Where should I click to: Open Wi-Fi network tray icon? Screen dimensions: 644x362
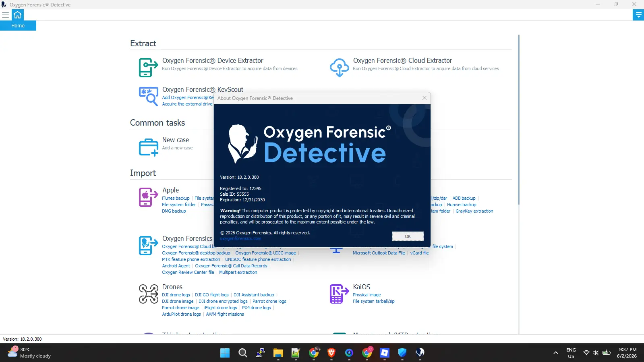pyautogui.click(x=586, y=353)
